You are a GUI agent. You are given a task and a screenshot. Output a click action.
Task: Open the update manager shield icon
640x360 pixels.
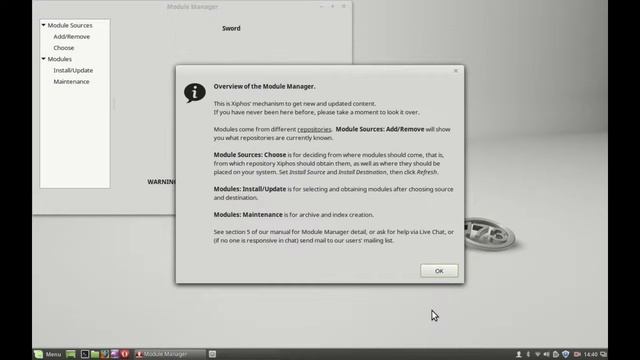tap(565, 354)
